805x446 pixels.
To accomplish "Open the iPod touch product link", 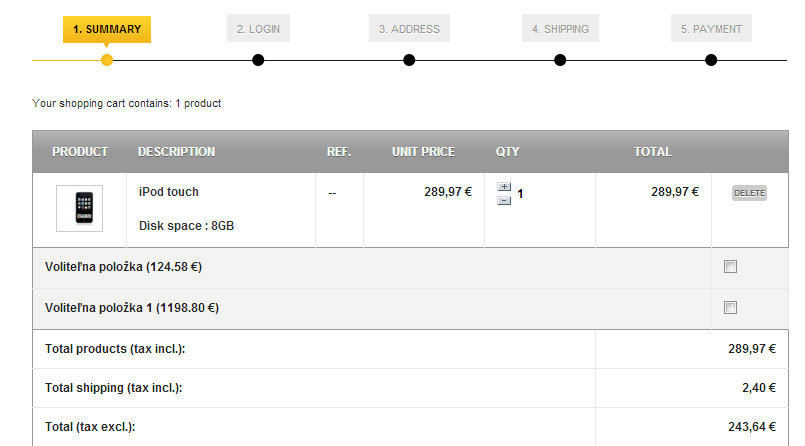I will pos(169,192).
